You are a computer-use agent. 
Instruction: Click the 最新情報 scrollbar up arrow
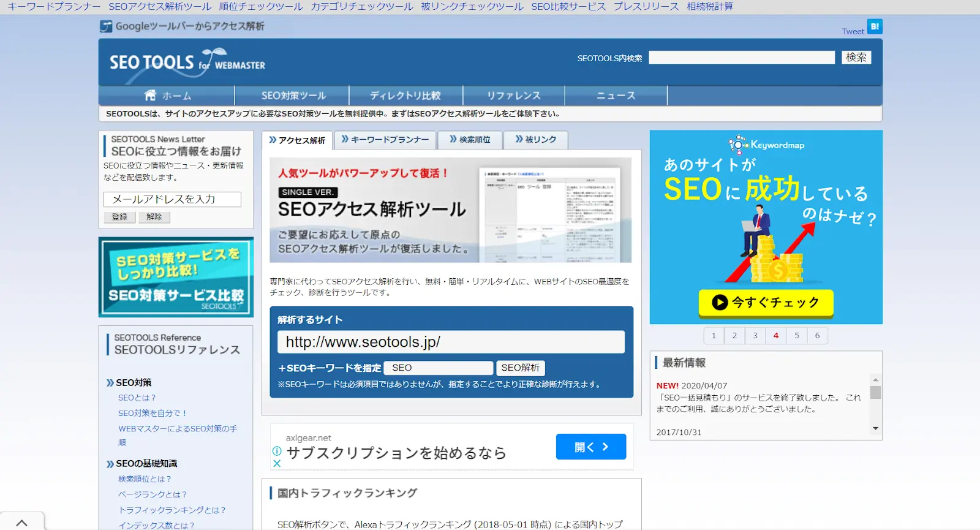tap(875, 380)
